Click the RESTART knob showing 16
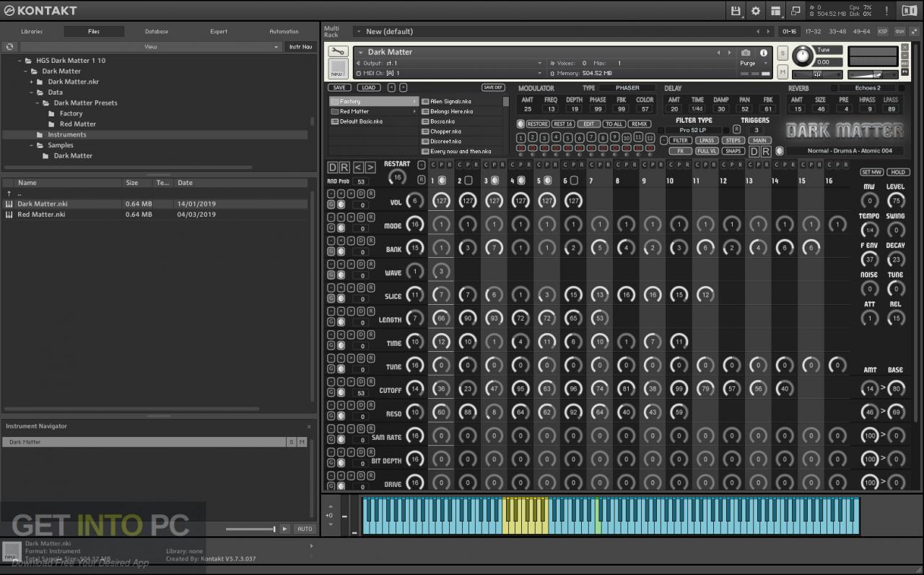The image size is (924, 575). tap(396, 178)
